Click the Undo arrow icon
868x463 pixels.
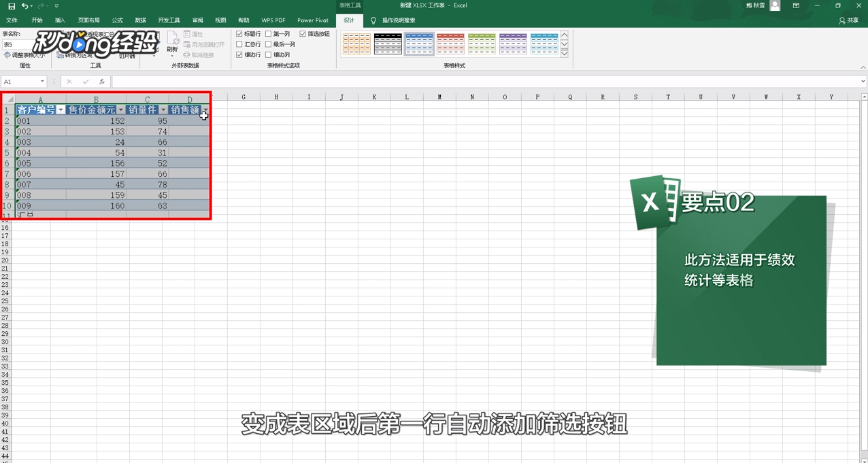pyautogui.click(x=24, y=6)
